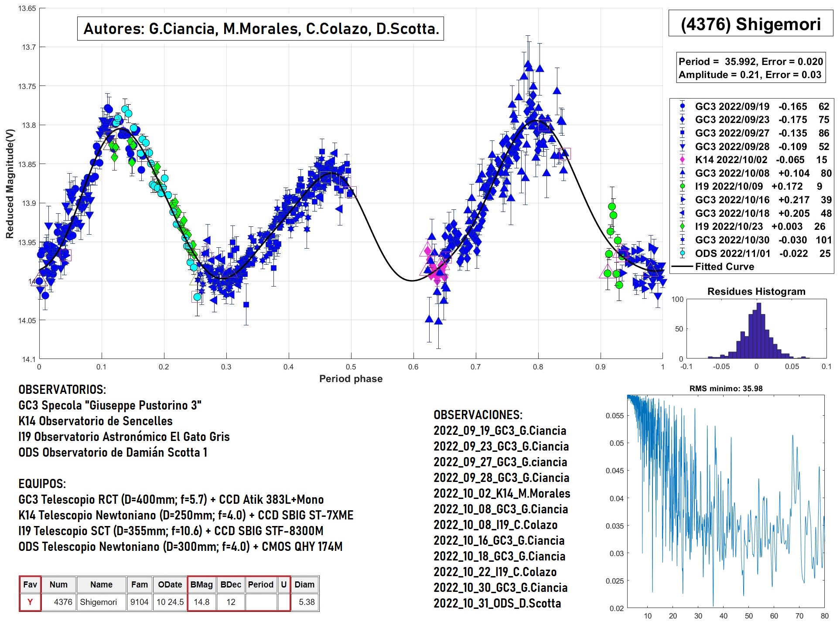Click the U column header
Image resolution: width=840 pixels, height=625 pixels.
284,584
